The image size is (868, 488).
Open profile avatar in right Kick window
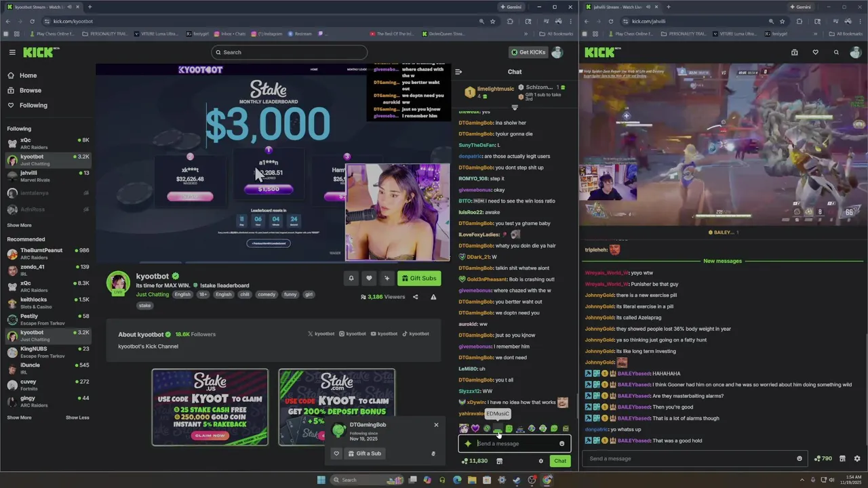(856, 52)
